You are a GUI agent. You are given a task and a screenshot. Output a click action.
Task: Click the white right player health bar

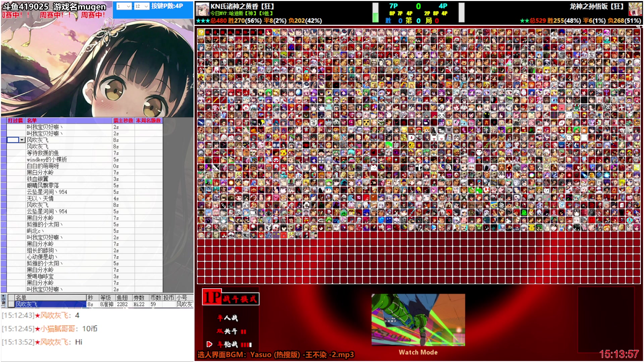tap(462, 13)
